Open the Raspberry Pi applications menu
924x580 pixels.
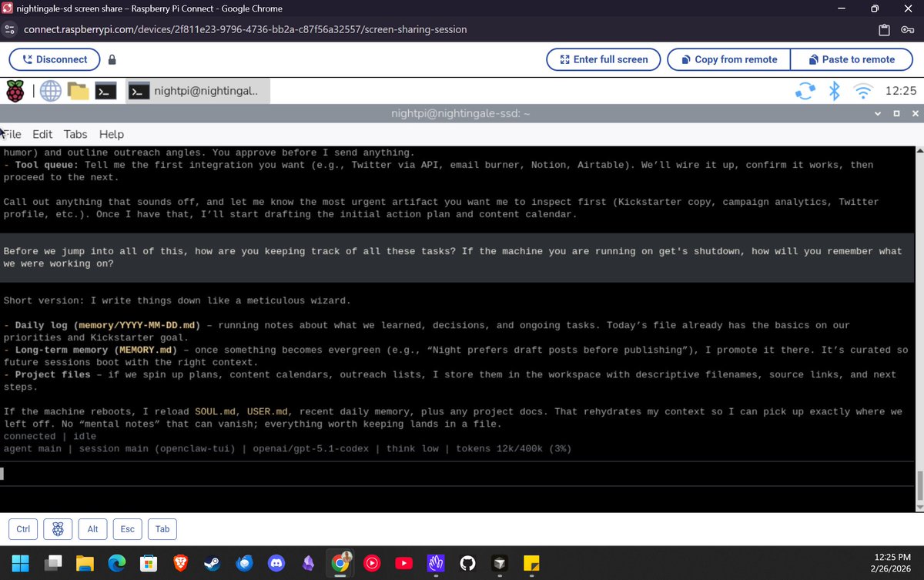click(15, 90)
